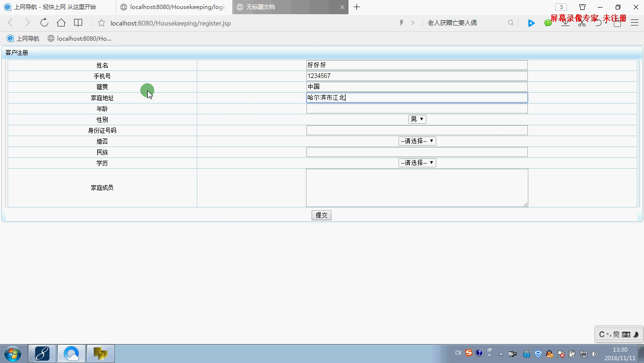Click the 姓名 input field
The image size is (644, 363).
click(x=417, y=65)
